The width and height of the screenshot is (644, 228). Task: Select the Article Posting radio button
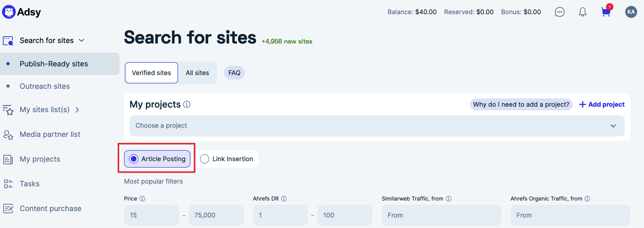[134, 159]
